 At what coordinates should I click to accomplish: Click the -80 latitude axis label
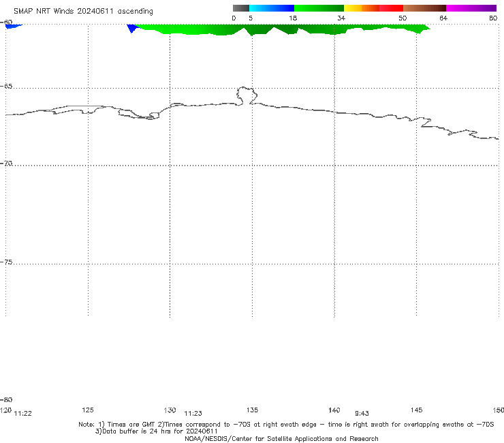tap(6, 400)
